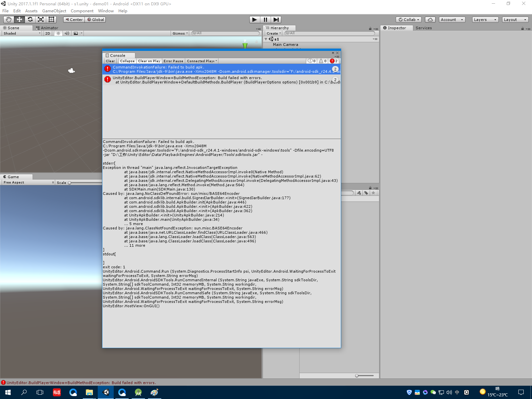Open Android Studio from taskbar
The height and width of the screenshot is (399, 532).
(x=138, y=392)
